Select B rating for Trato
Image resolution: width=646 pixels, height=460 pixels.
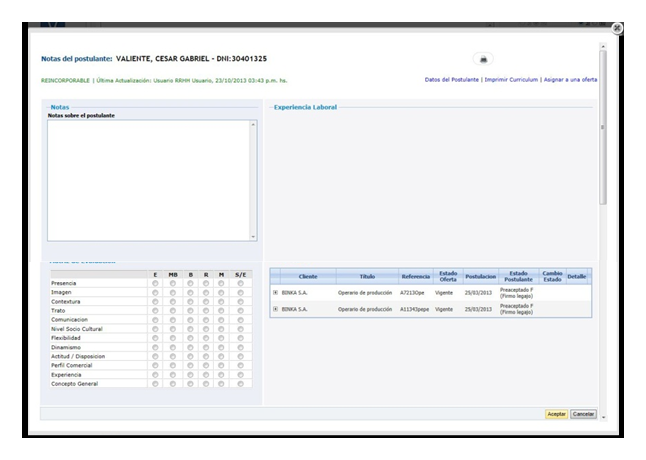tap(189, 308)
